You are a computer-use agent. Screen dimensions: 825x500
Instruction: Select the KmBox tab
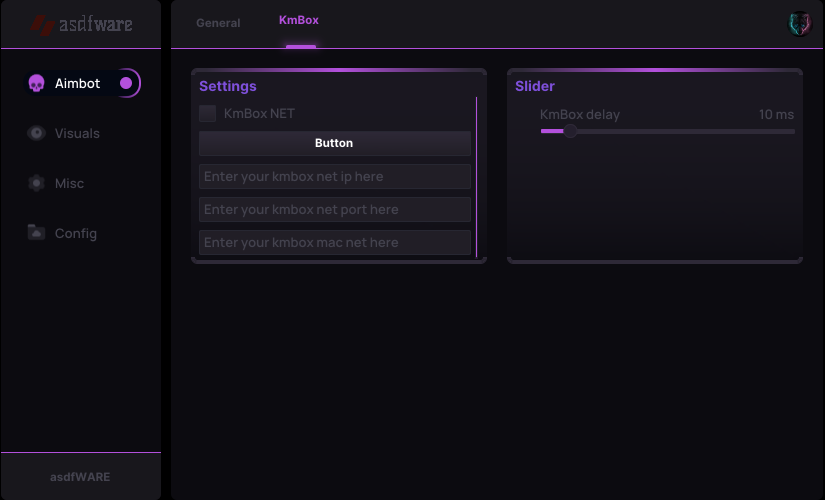pos(299,20)
